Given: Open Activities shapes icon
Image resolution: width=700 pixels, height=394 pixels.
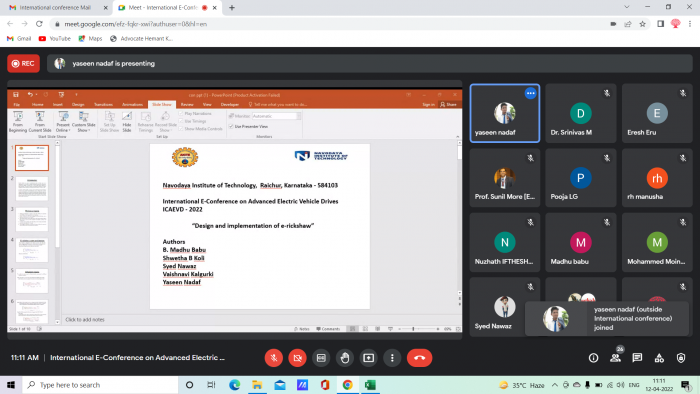Looking at the screenshot, I should pos(659,358).
